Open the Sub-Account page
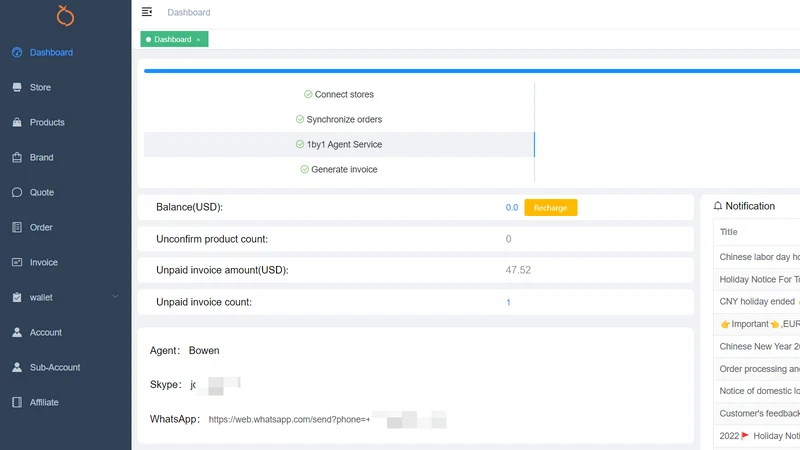 pyautogui.click(x=55, y=367)
